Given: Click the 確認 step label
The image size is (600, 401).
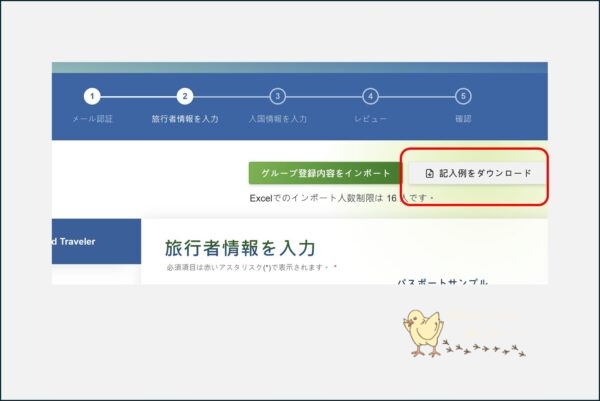Looking at the screenshot, I should 462,119.
